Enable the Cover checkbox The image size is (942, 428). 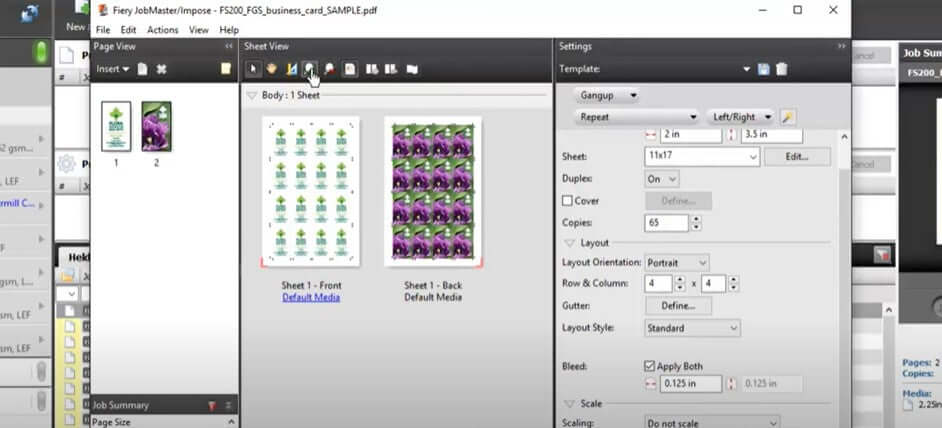pos(568,201)
